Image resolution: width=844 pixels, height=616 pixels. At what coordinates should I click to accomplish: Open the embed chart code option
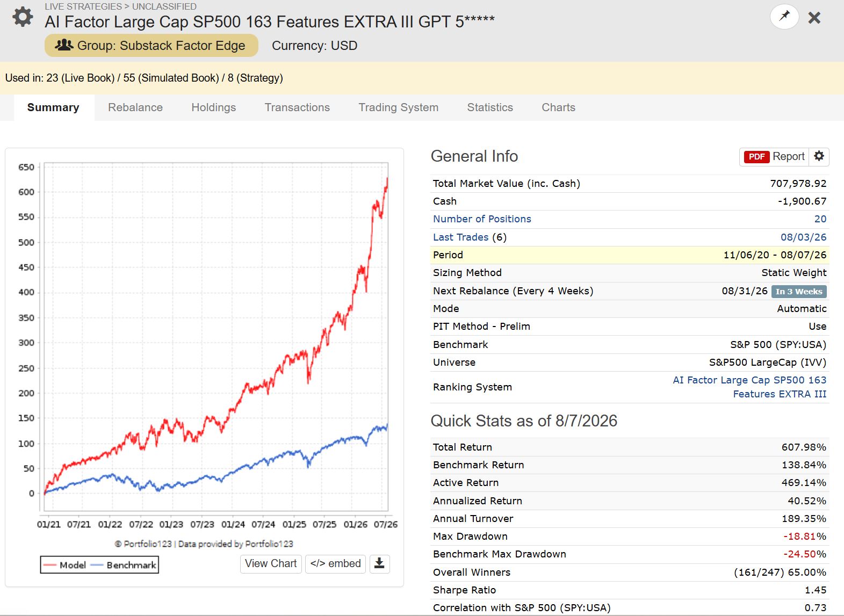point(335,563)
